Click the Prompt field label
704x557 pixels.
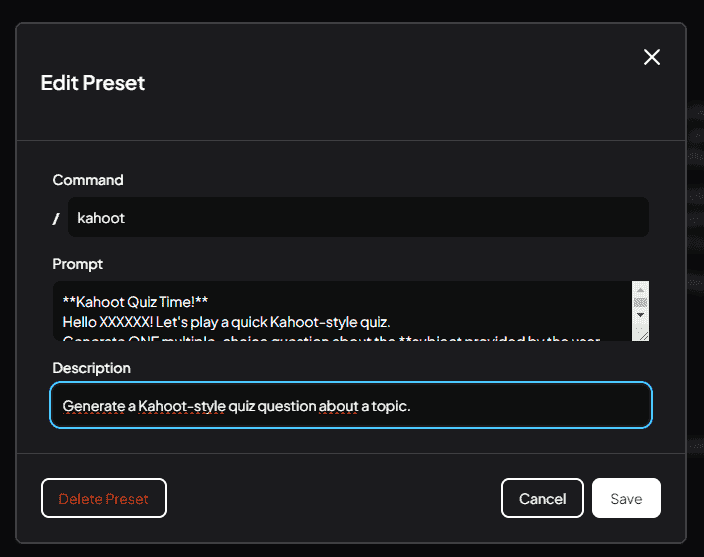pos(78,264)
